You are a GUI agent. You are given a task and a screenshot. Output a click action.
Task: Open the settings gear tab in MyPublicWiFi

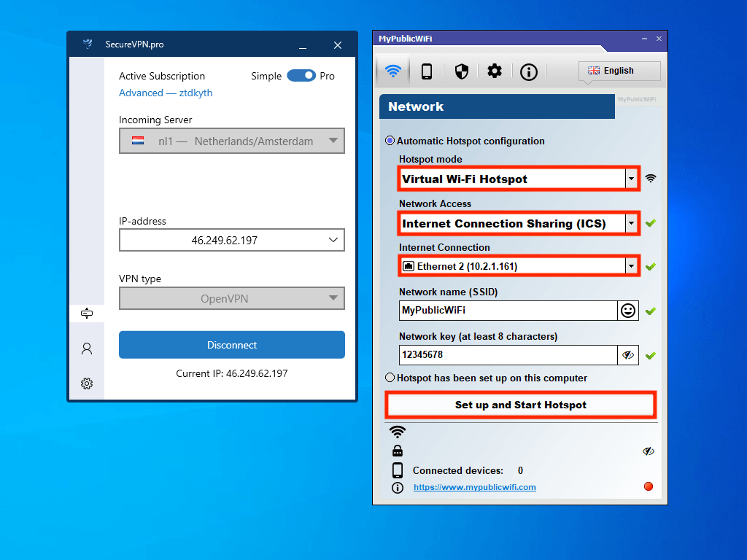coord(495,71)
